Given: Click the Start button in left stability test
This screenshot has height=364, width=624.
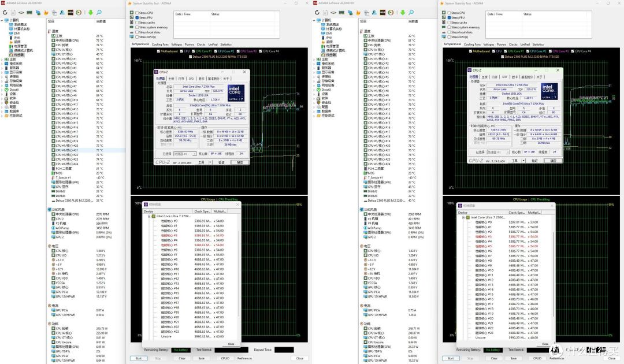Looking at the screenshot, I should point(139,358).
